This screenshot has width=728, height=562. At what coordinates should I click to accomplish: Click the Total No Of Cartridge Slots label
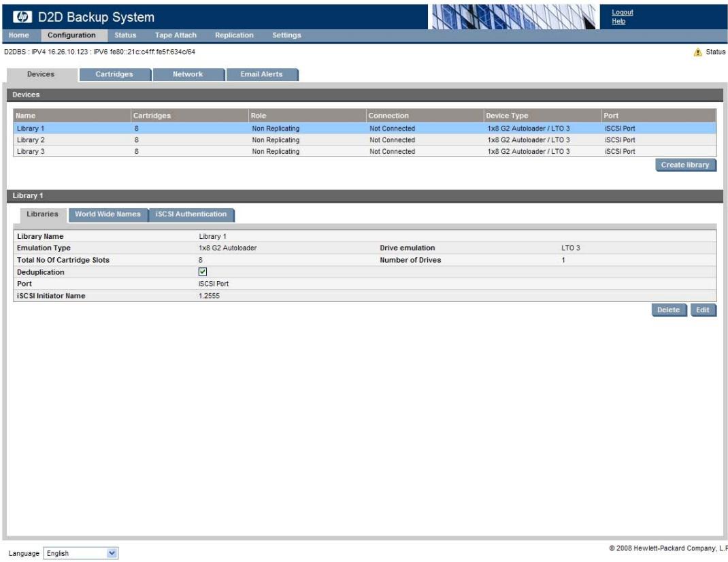click(63, 260)
